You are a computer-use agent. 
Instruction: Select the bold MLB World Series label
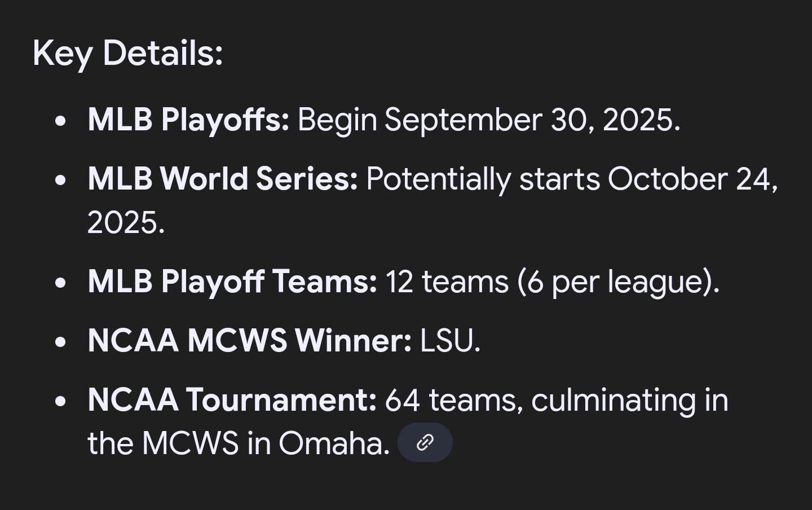coord(223,179)
